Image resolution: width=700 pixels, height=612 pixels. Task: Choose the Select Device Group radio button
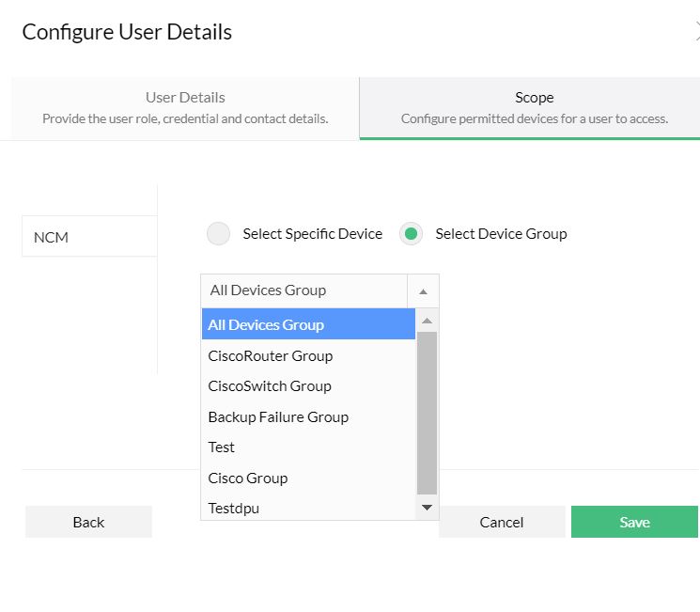(x=411, y=234)
